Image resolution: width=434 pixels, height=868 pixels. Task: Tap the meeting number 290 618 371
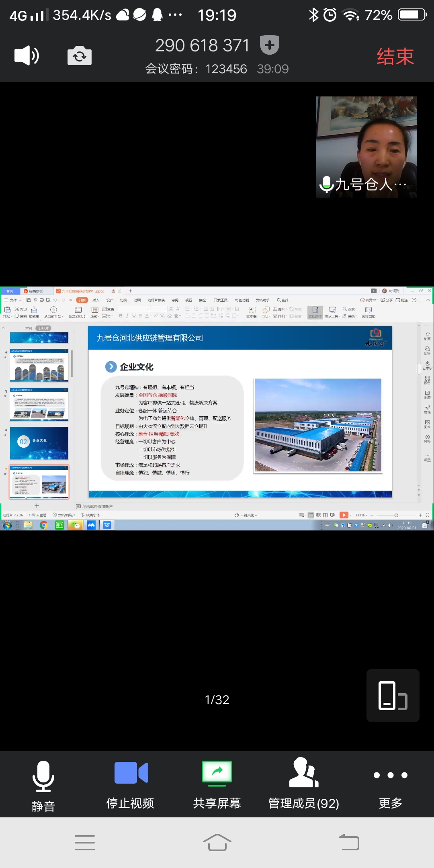click(202, 45)
